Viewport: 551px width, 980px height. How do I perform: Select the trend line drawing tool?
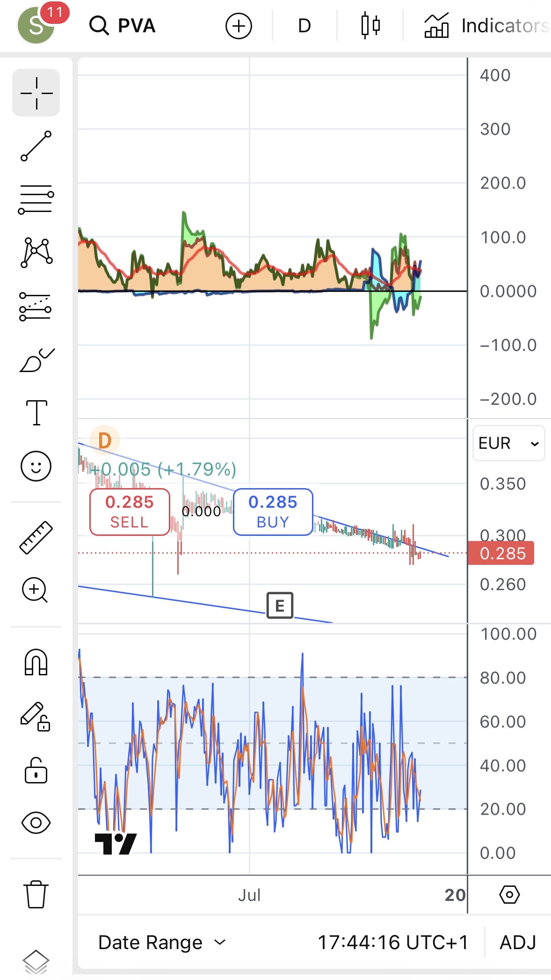click(x=36, y=146)
